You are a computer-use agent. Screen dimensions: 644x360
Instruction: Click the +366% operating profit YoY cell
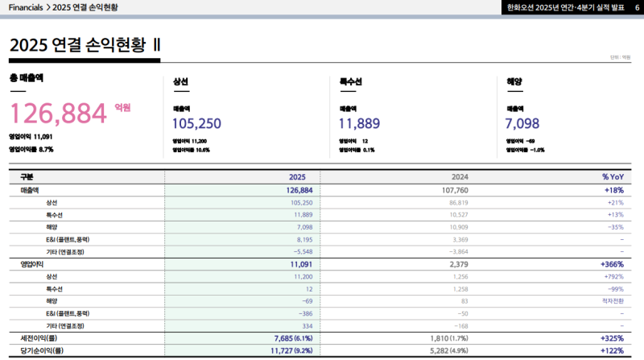612,263
